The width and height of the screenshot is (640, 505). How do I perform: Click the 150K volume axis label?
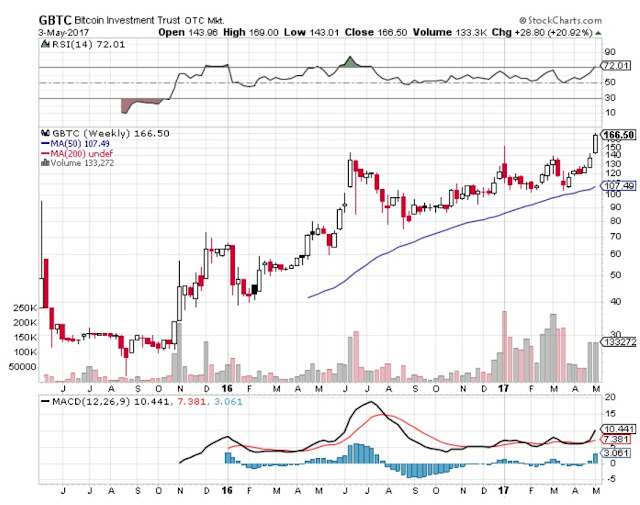pyautogui.click(x=25, y=337)
